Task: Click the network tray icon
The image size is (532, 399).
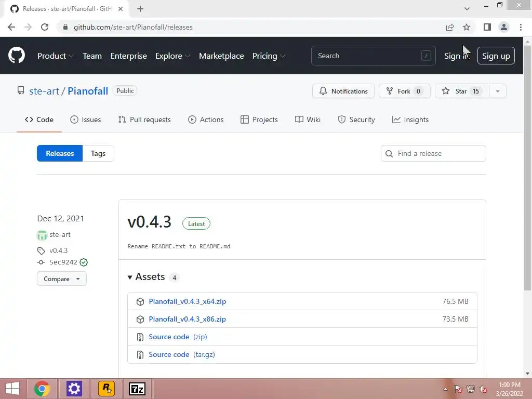Action: coord(471,389)
